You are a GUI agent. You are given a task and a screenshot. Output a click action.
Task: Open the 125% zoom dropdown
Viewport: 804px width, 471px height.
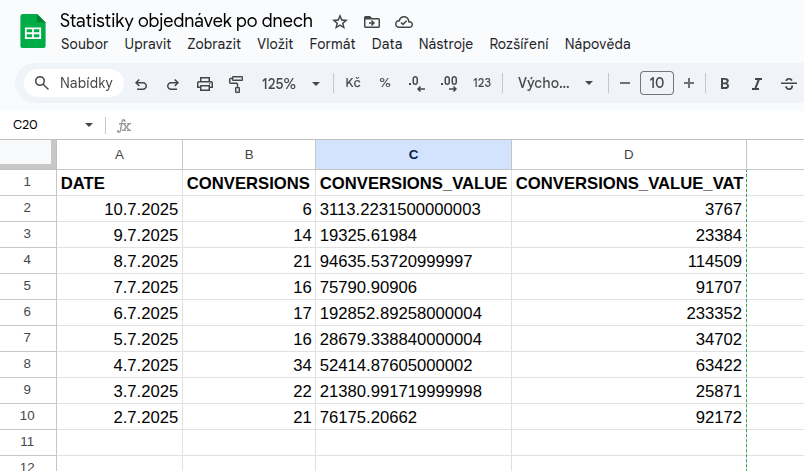(x=290, y=84)
